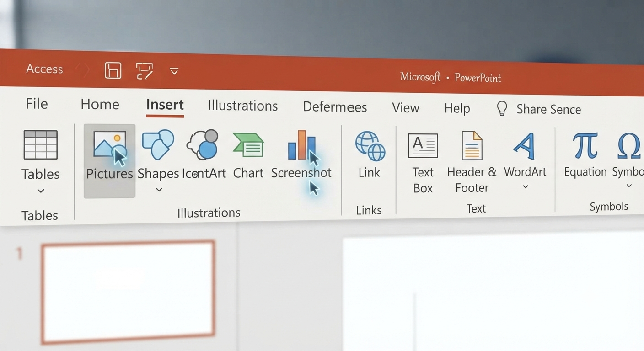Screen dimensions: 644x351
Task: Click the Tables group label at bottom
Action: point(40,215)
